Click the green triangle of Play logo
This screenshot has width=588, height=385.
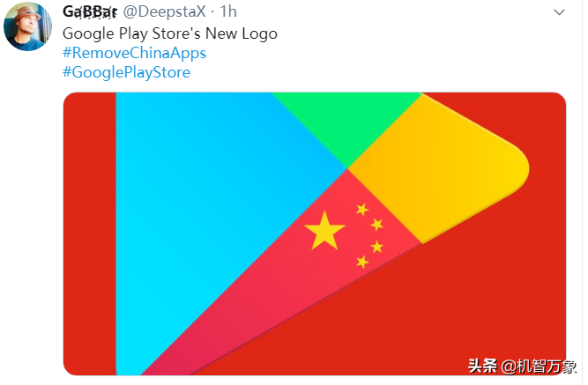[346, 123]
